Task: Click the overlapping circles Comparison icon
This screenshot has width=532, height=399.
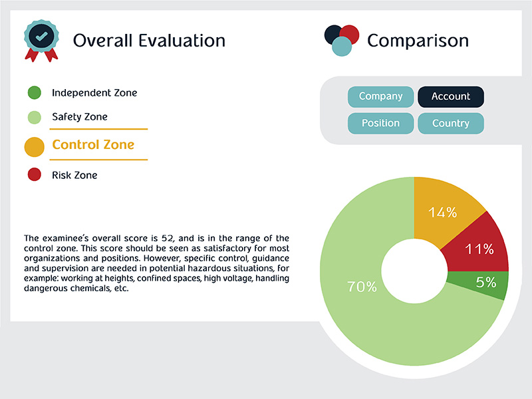Action: (x=342, y=39)
